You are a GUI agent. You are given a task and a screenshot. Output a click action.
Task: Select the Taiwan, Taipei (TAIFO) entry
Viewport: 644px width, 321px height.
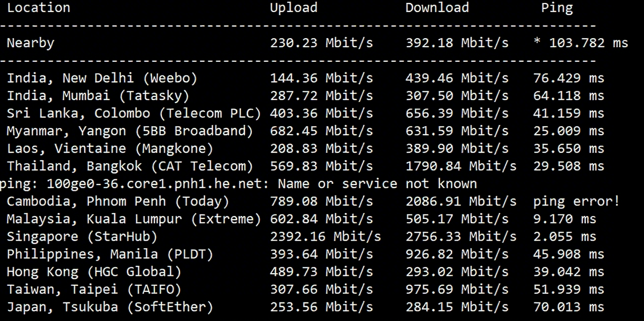[94, 289]
